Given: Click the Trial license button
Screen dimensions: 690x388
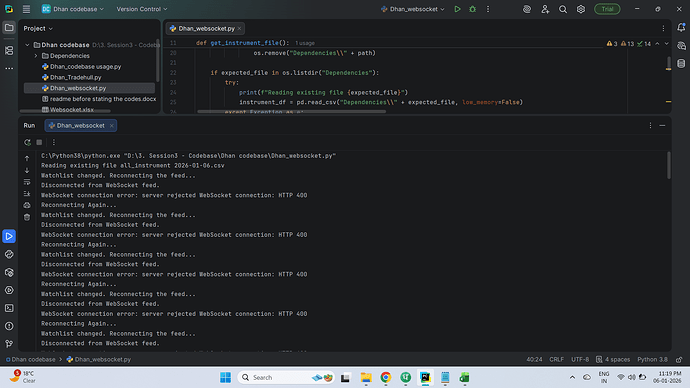Looking at the screenshot, I should click(607, 9).
